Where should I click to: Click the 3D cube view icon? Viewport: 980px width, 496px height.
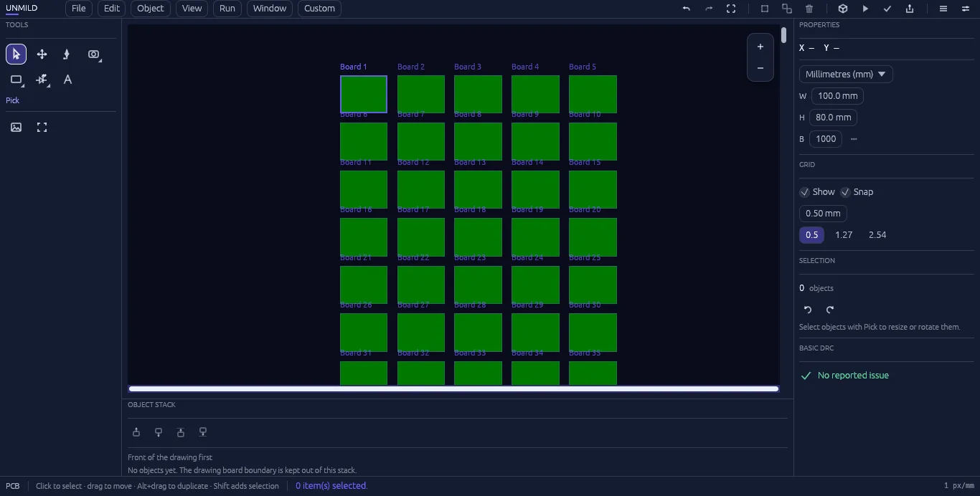pyautogui.click(x=843, y=9)
